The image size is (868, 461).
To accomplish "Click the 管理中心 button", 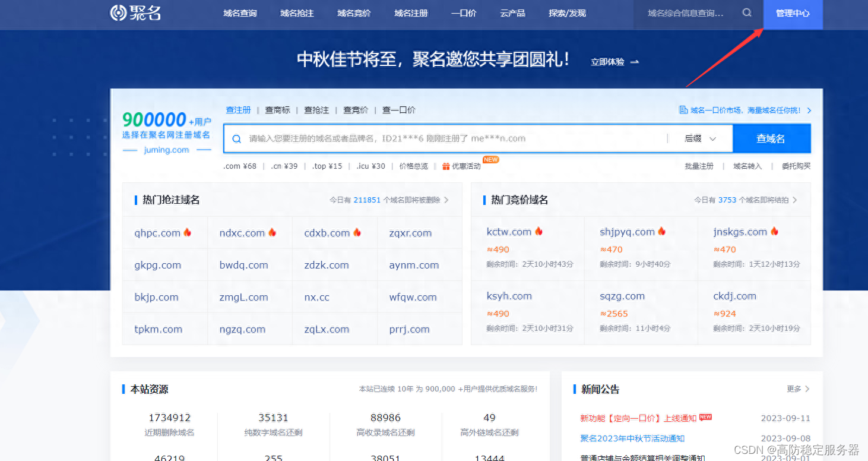I will (793, 14).
